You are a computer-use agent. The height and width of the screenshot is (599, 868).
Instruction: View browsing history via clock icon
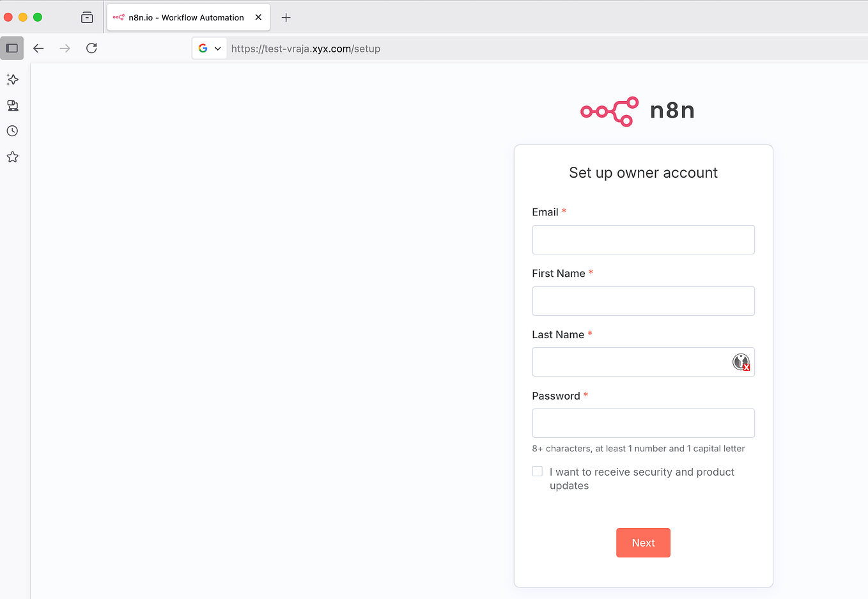(x=12, y=130)
